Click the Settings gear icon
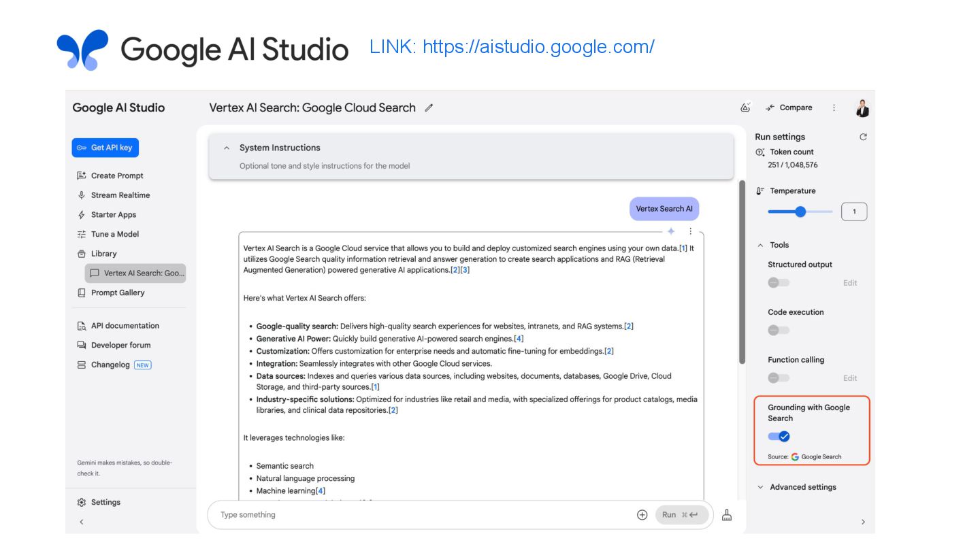Viewport: 980px width, 551px height. coord(82,502)
